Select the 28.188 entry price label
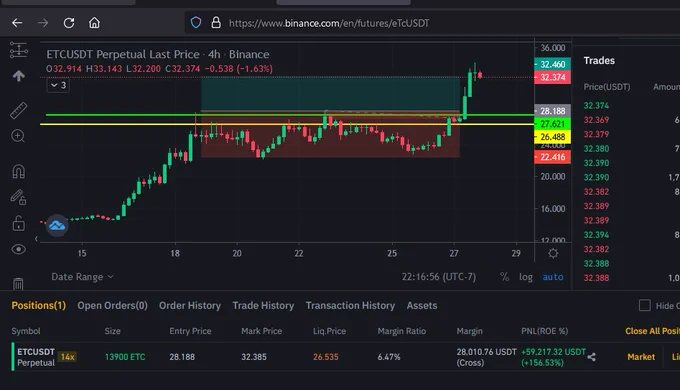This screenshot has height=390, width=680. coord(552,111)
